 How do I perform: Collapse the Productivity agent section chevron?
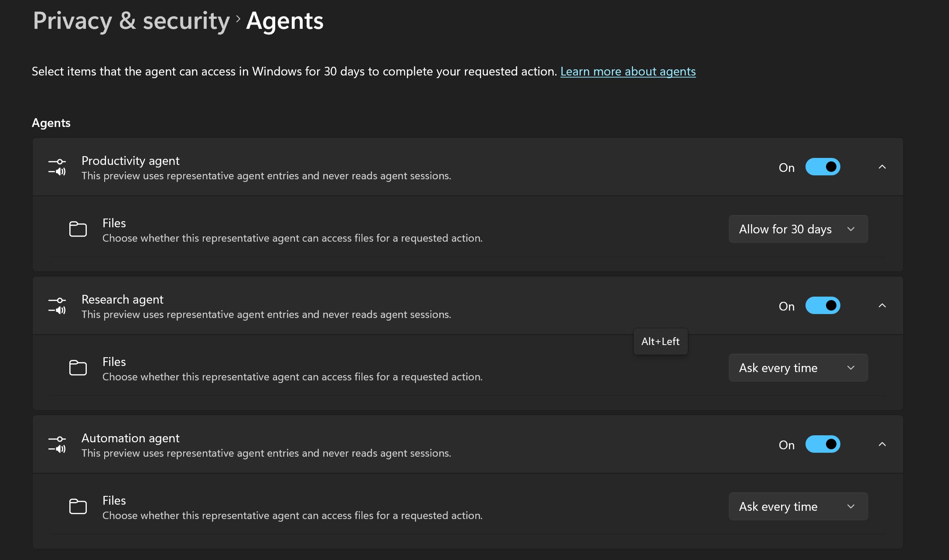[x=882, y=167]
